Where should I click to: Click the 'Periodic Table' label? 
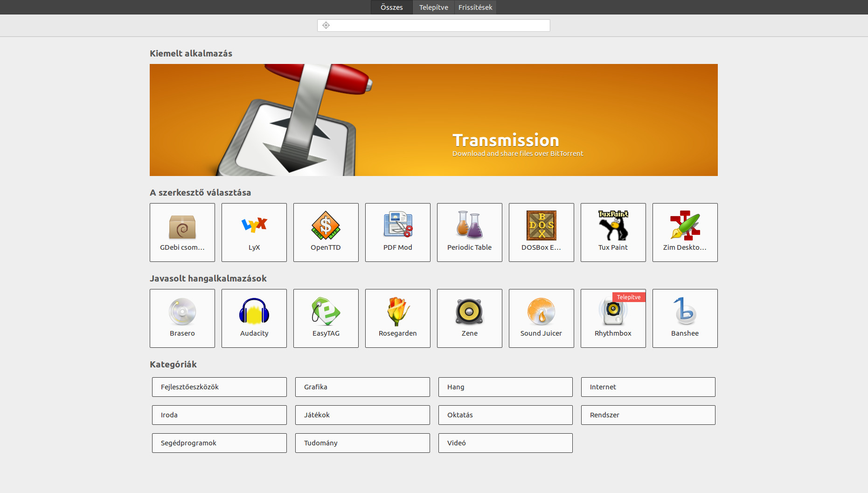pyautogui.click(x=470, y=247)
